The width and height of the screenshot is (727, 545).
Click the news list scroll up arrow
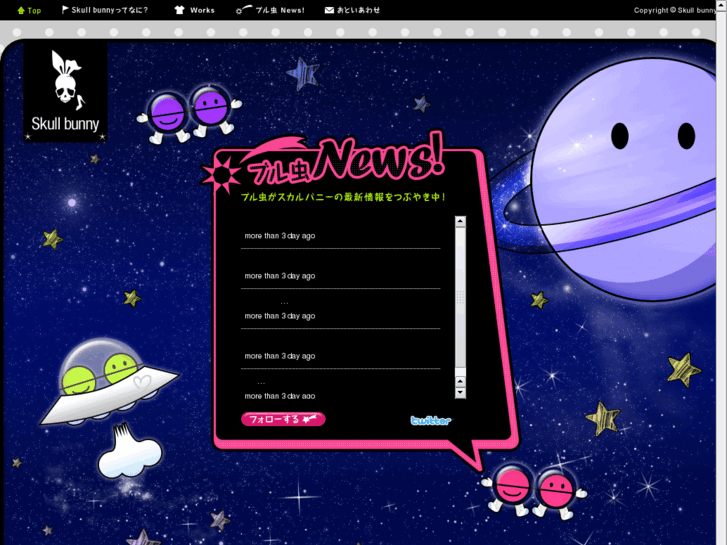460,221
